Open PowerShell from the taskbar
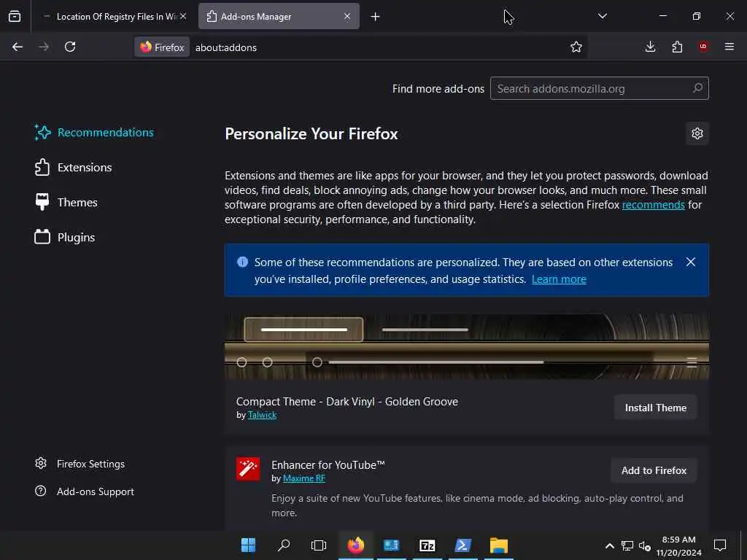Image resolution: width=747 pixels, height=560 pixels. (463, 545)
